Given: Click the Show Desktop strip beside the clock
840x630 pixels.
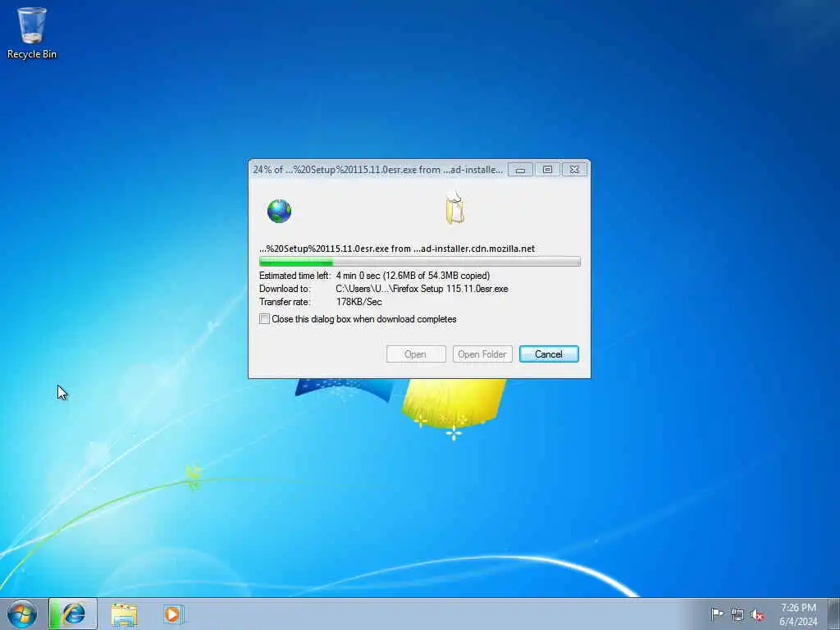Looking at the screenshot, I should 834,614.
